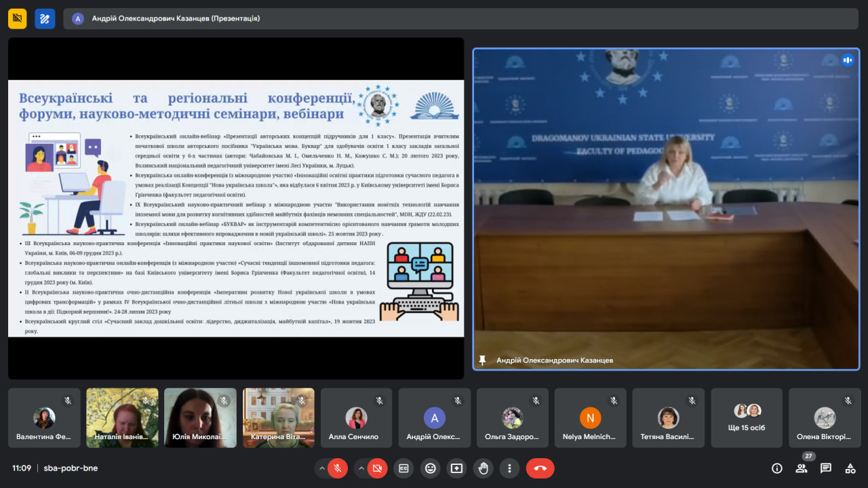
Task: Click the blue annotation pen icon
Action: coord(45,18)
